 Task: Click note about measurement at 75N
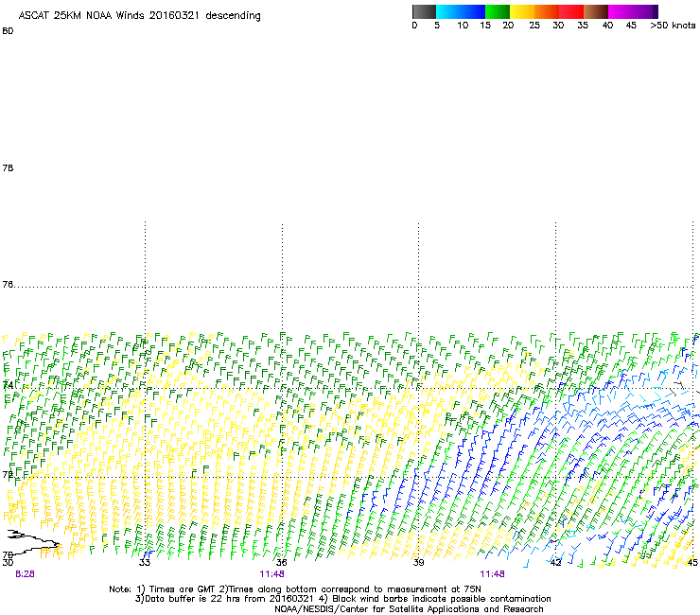click(x=355, y=589)
